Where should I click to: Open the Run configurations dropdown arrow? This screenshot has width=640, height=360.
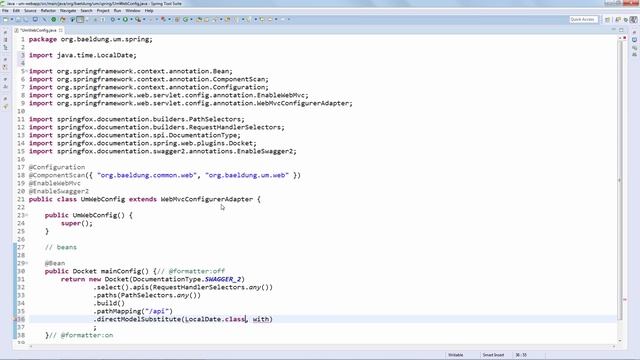(131, 20)
